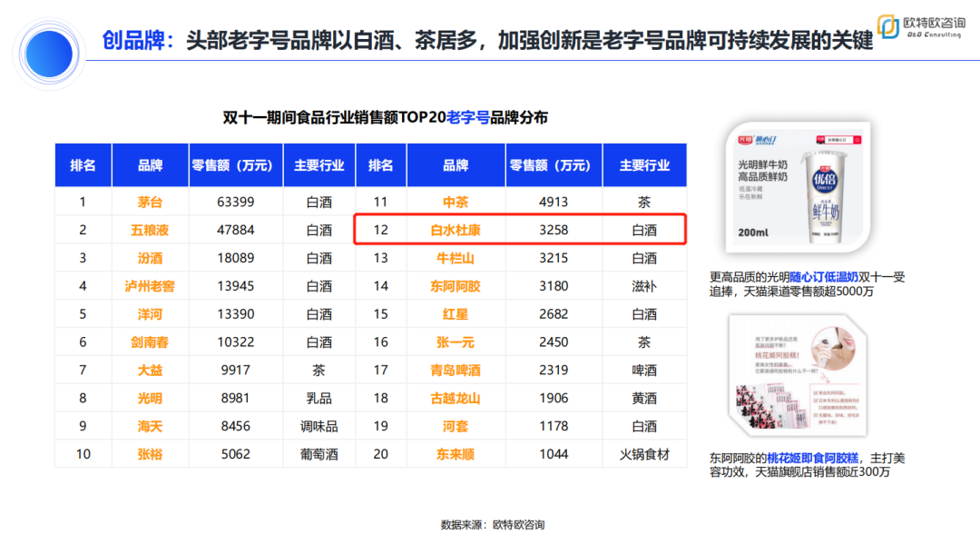The width and height of the screenshot is (980, 544).
Task: Click sales value 10322
Action: [x=236, y=342]
